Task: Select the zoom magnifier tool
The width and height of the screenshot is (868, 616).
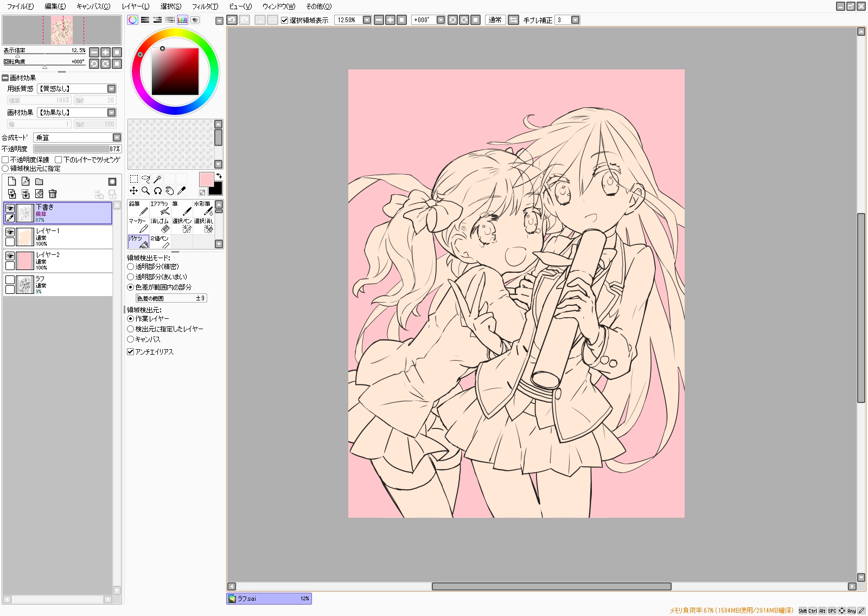Action: point(145,190)
